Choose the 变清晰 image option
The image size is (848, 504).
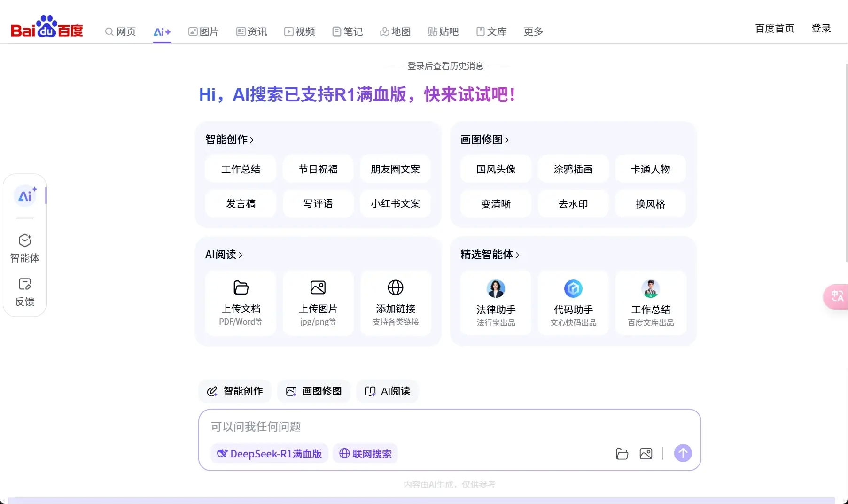coord(496,204)
